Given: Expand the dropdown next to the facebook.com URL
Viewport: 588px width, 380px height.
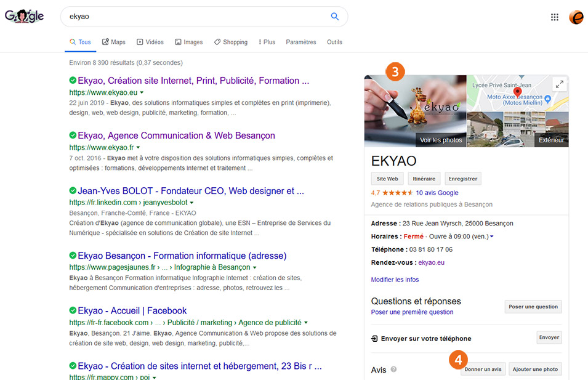Looking at the screenshot, I should coord(306,323).
